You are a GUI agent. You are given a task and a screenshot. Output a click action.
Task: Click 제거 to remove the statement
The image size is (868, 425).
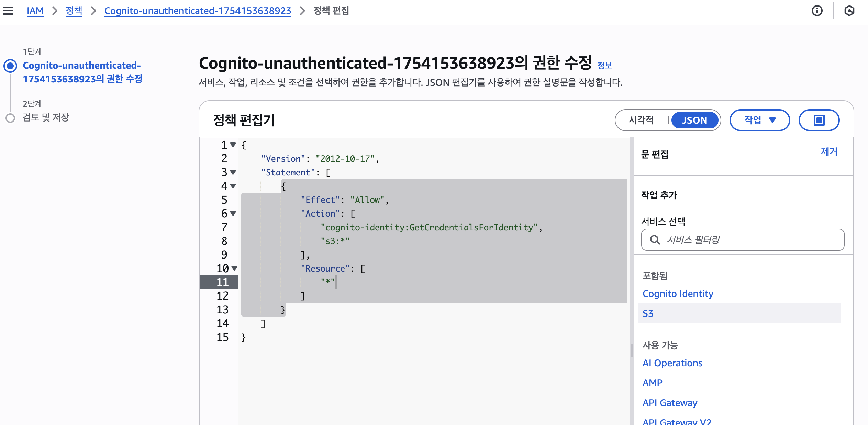829,152
